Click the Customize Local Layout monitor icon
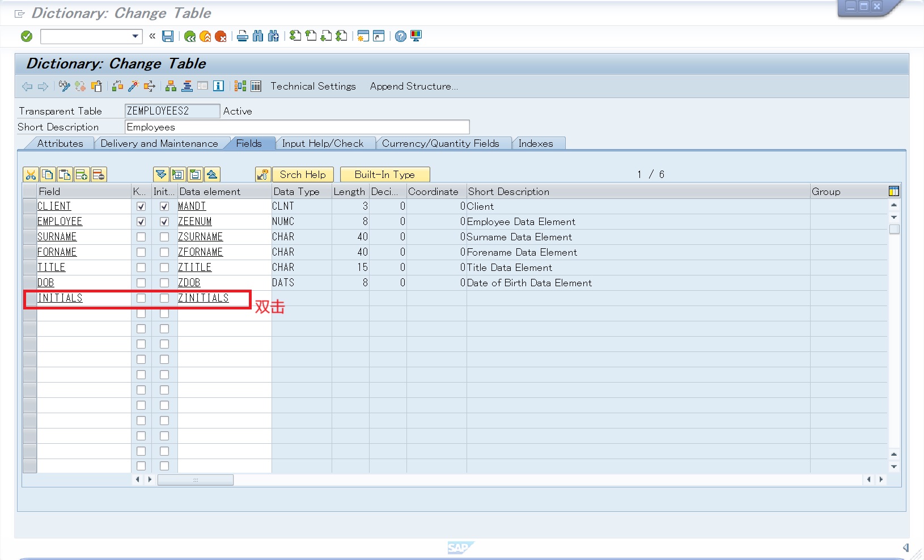 pyautogui.click(x=416, y=36)
